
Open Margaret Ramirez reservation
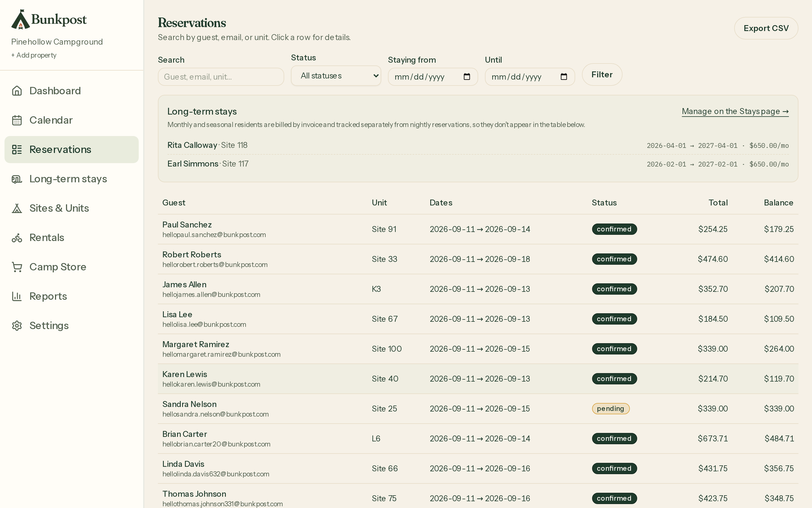(x=478, y=349)
